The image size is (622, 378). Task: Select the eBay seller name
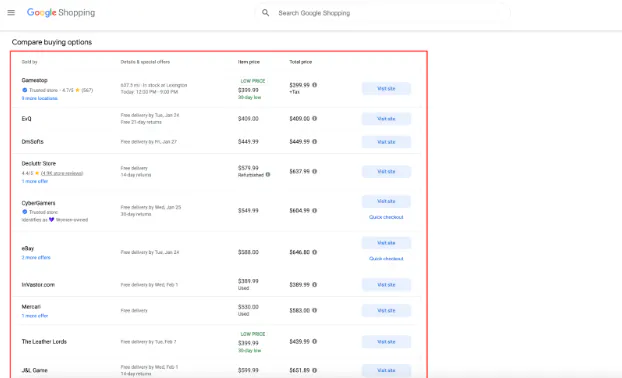28,248
